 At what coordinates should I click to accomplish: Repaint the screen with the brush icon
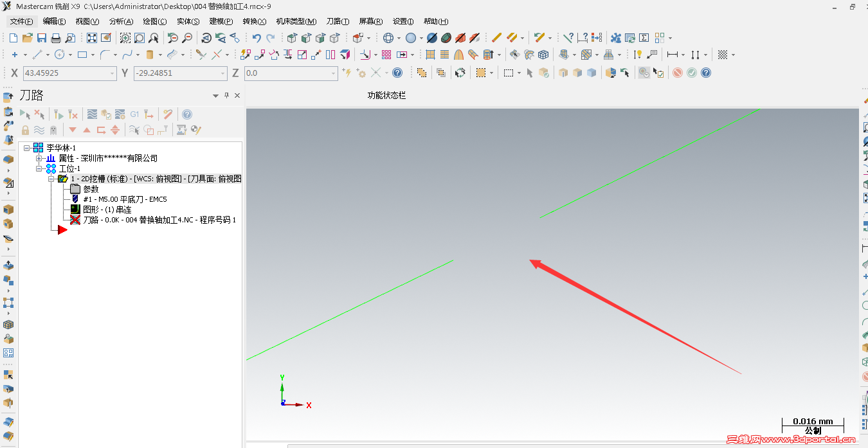tap(106, 38)
